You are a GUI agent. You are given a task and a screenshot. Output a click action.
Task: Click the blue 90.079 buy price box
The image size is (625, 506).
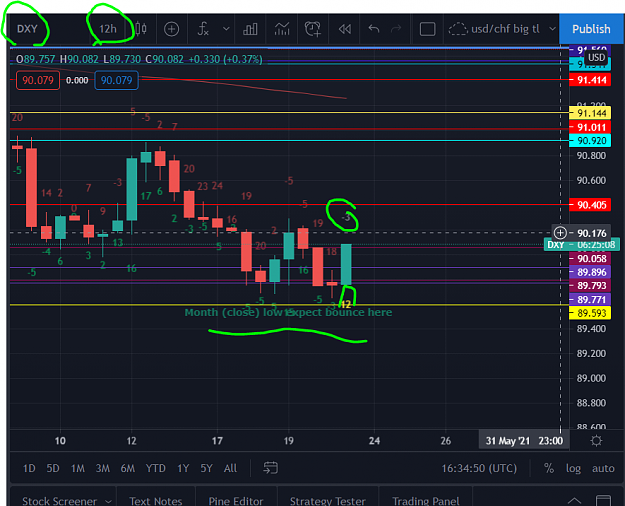[x=116, y=80]
